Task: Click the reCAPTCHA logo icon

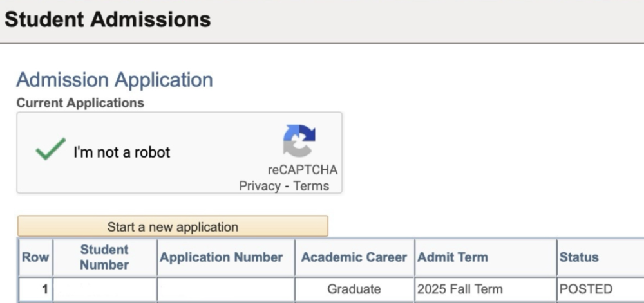Action: pos(299,141)
